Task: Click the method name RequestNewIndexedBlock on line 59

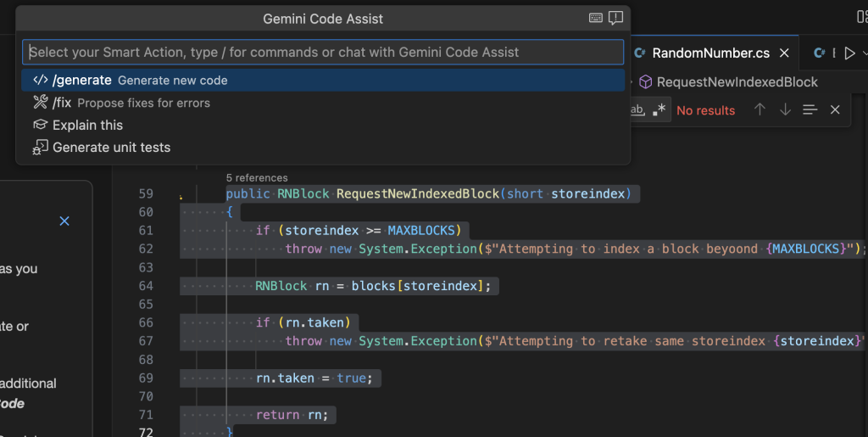Action: pos(418,193)
